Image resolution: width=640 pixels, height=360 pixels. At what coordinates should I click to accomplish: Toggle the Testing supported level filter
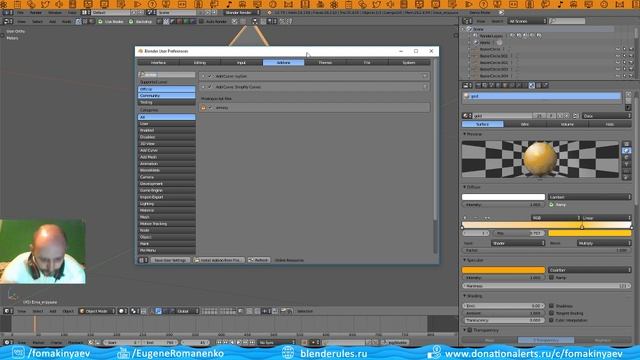click(x=167, y=102)
